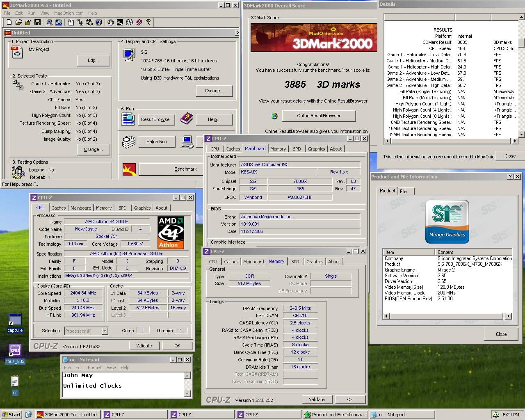Click Notepad vertical scroll down arrow
This screenshot has width=525, height=420.
pyautogui.click(x=187, y=394)
